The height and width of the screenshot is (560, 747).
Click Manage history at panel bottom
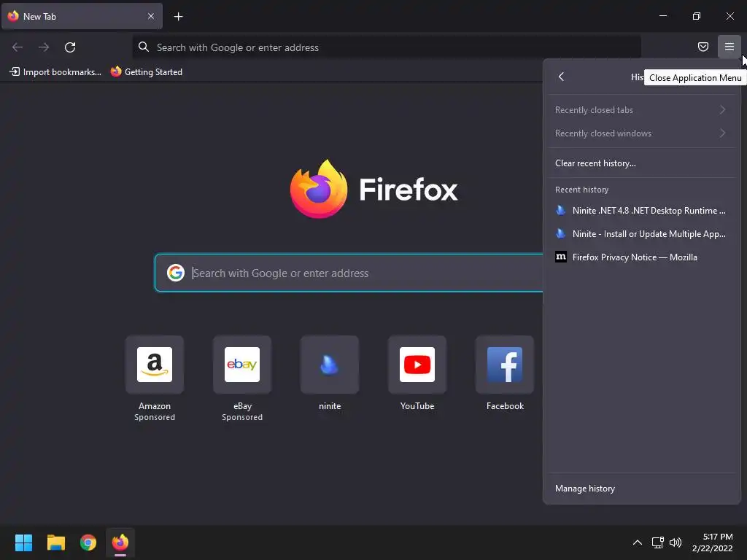641,488
